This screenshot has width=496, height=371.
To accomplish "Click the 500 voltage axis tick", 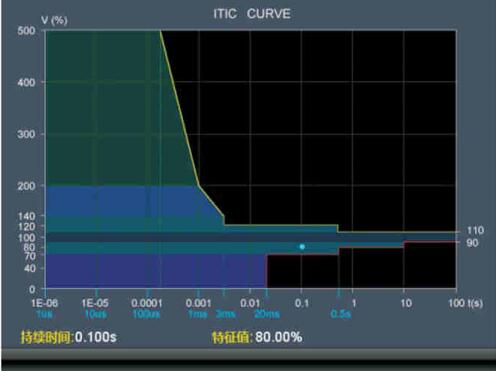I will click(x=26, y=31).
